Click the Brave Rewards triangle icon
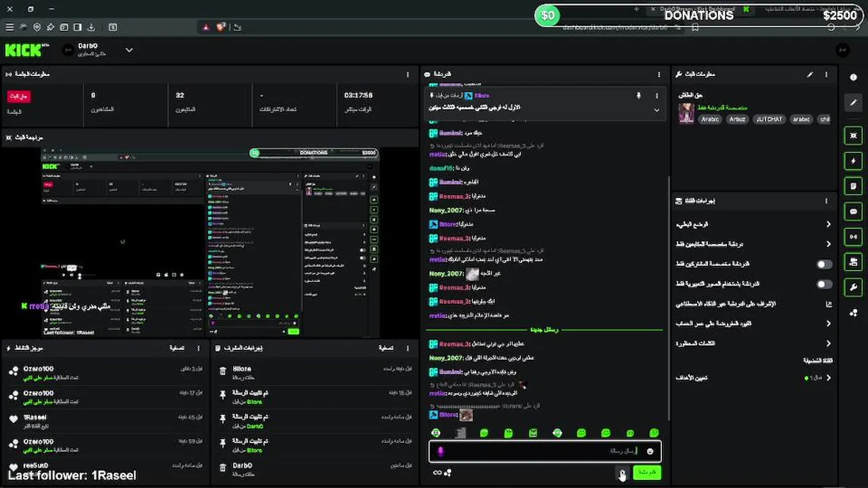Viewport: 868px width, 488px height. [x=205, y=27]
